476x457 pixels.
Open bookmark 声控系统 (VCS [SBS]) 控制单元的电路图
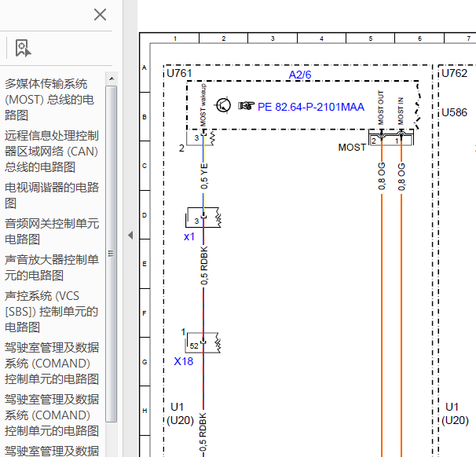(x=51, y=312)
